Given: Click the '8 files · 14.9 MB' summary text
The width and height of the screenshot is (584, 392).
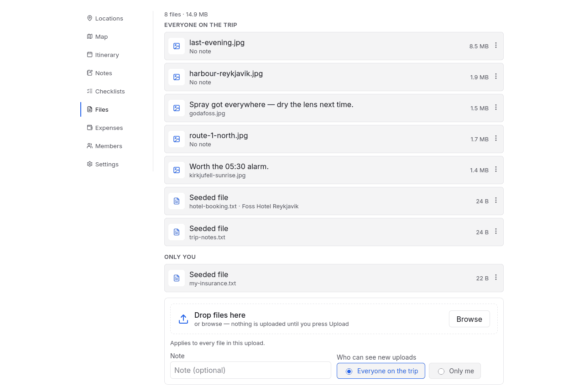Looking at the screenshot, I should (x=186, y=15).
